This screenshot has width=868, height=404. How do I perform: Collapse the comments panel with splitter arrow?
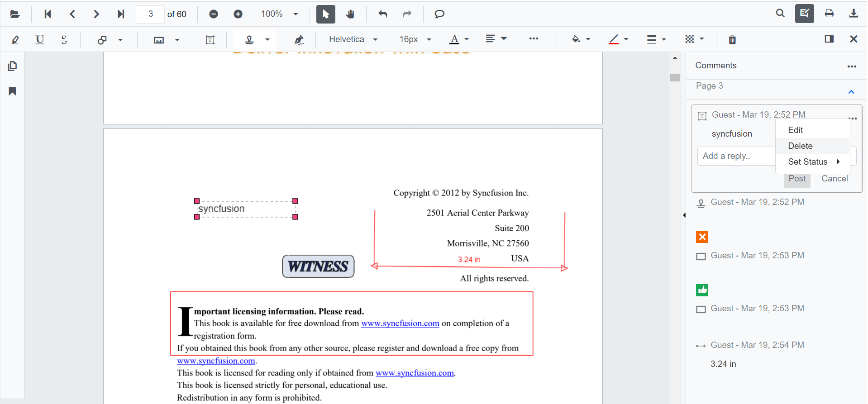click(x=684, y=215)
